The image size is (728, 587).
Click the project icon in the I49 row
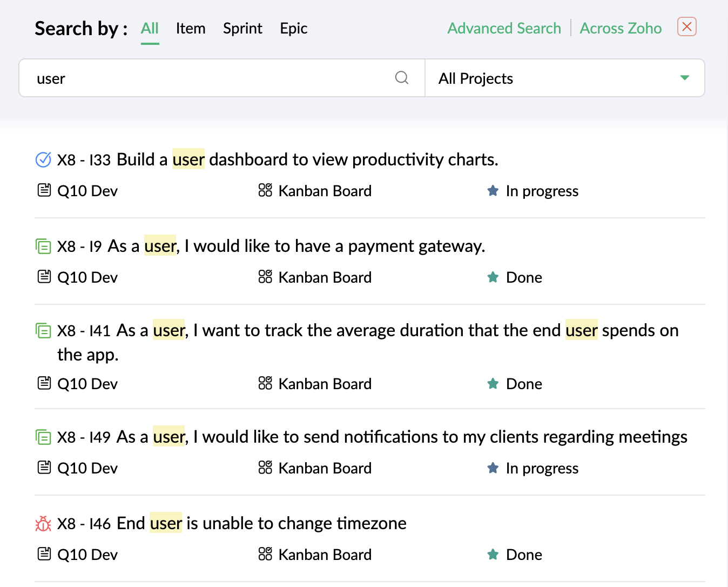point(44,468)
